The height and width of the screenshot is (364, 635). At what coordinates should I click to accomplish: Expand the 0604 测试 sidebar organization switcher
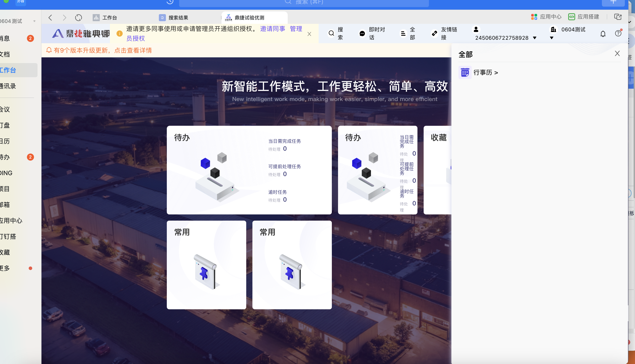[x=34, y=21]
